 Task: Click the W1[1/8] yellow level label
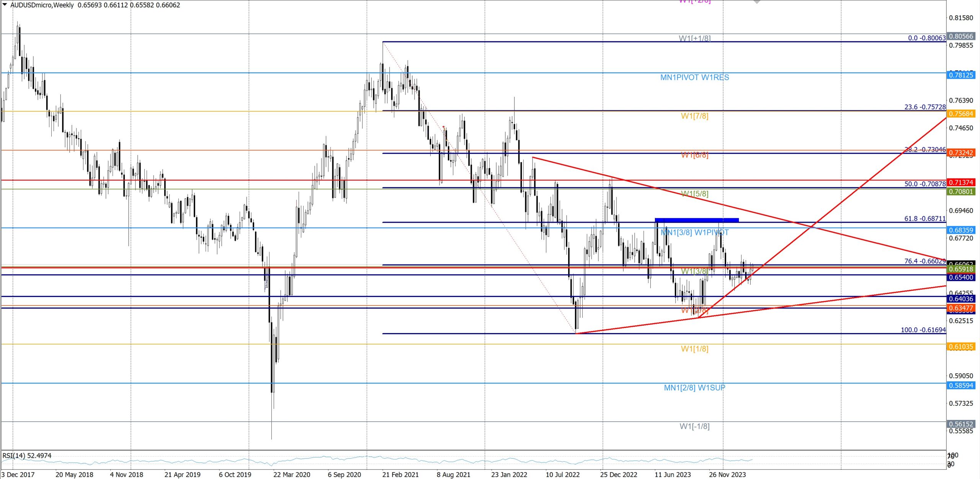click(x=694, y=349)
